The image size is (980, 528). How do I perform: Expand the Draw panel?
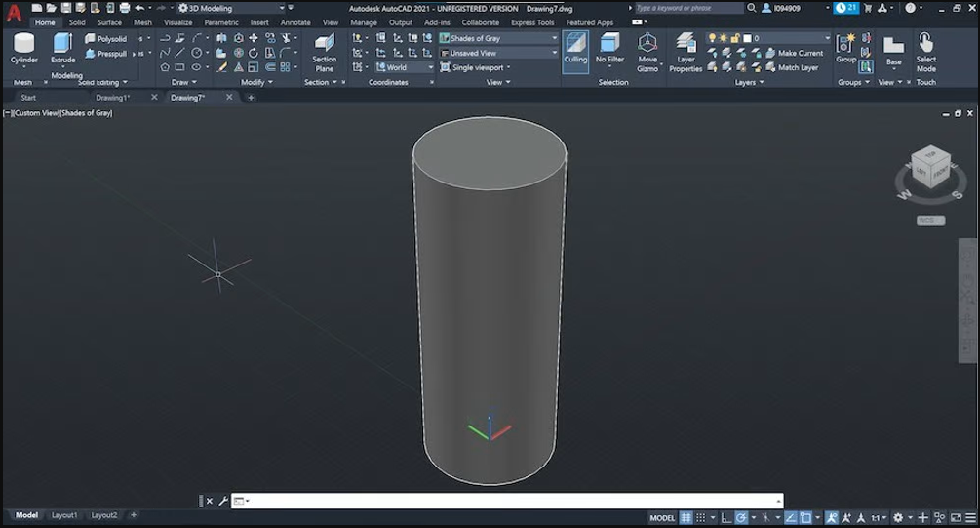coord(184,82)
